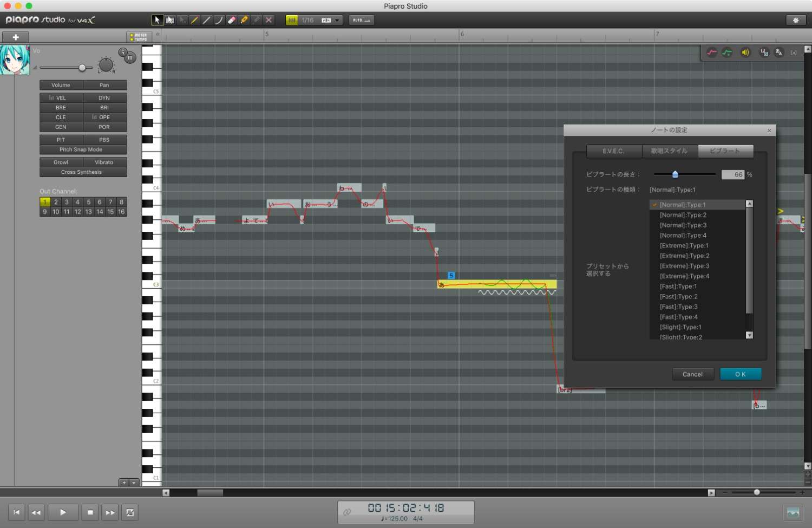Viewport: 812px width, 528px height.
Task: Pick the straight line tool
Action: 207,20
